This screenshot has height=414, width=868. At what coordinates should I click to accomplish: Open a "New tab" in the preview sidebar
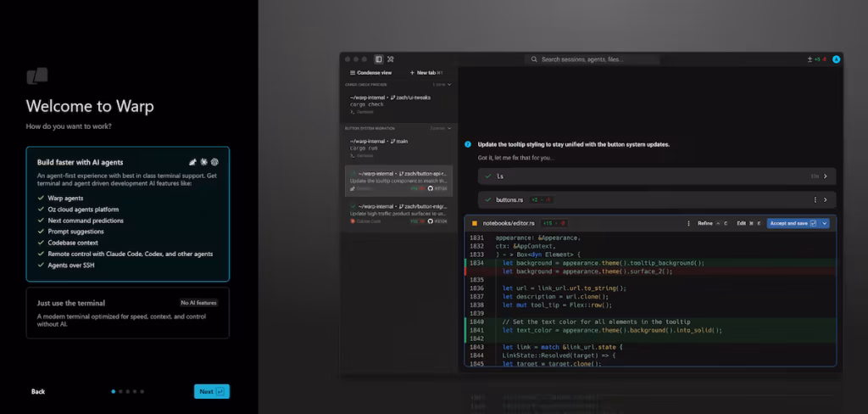(426, 73)
